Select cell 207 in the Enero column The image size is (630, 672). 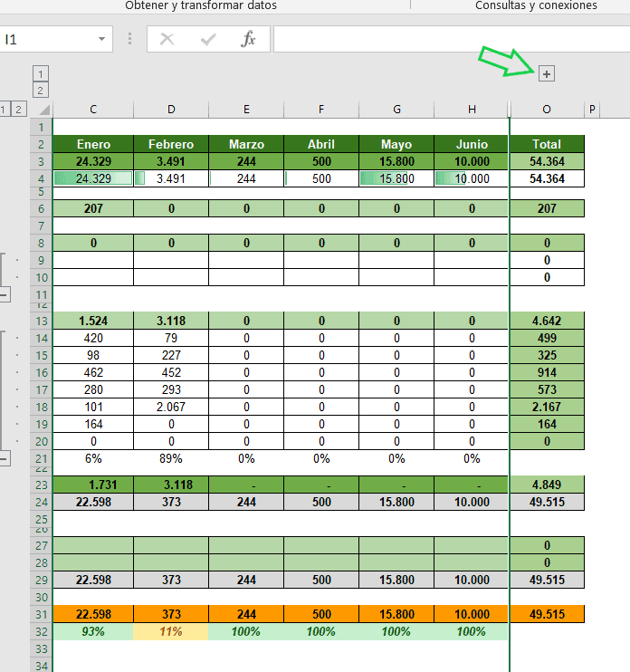pyautogui.click(x=93, y=208)
